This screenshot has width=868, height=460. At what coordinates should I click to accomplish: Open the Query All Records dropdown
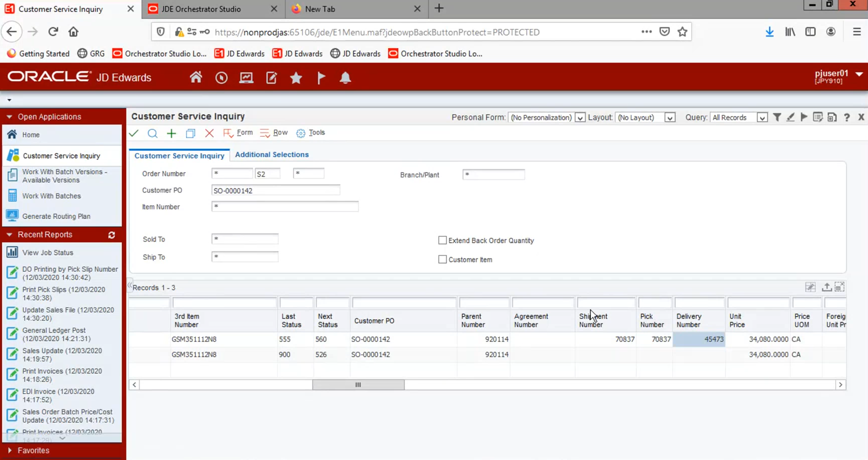click(x=762, y=118)
